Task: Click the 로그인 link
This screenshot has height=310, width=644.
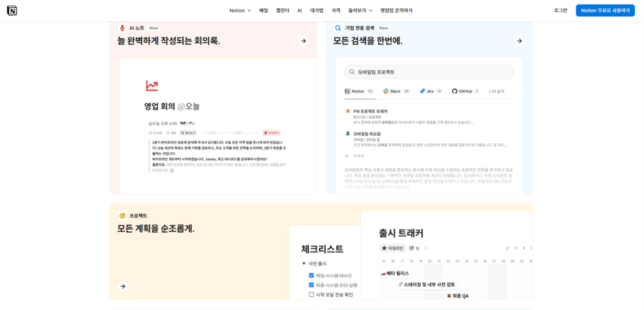Action: (560, 11)
